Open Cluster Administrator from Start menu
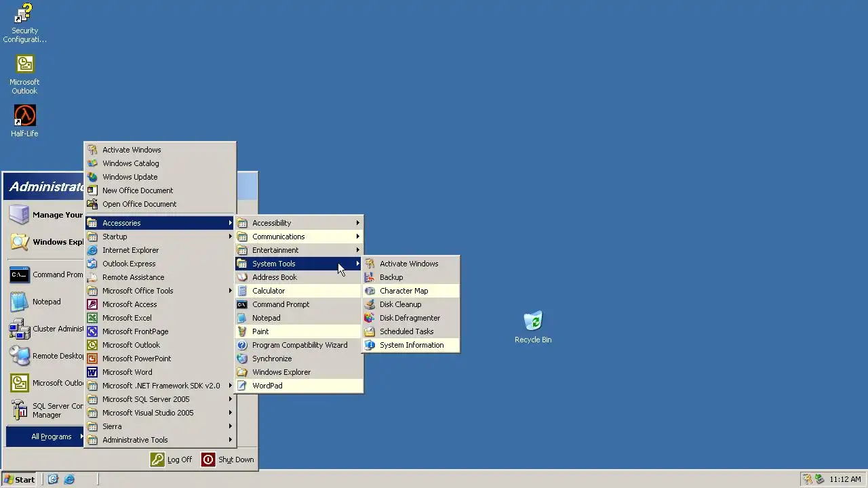Viewport: 868px width, 488px height. tap(45, 329)
